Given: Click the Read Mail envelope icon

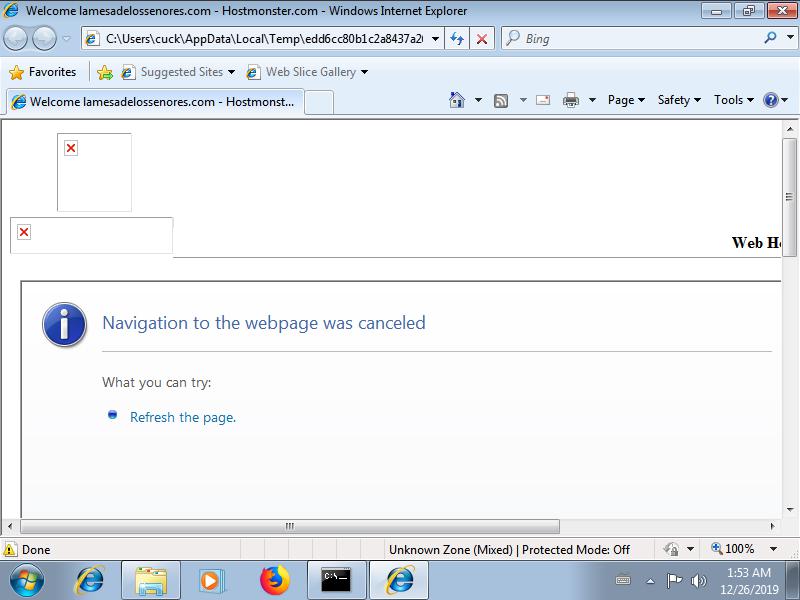Looking at the screenshot, I should (x=543, y=100).
